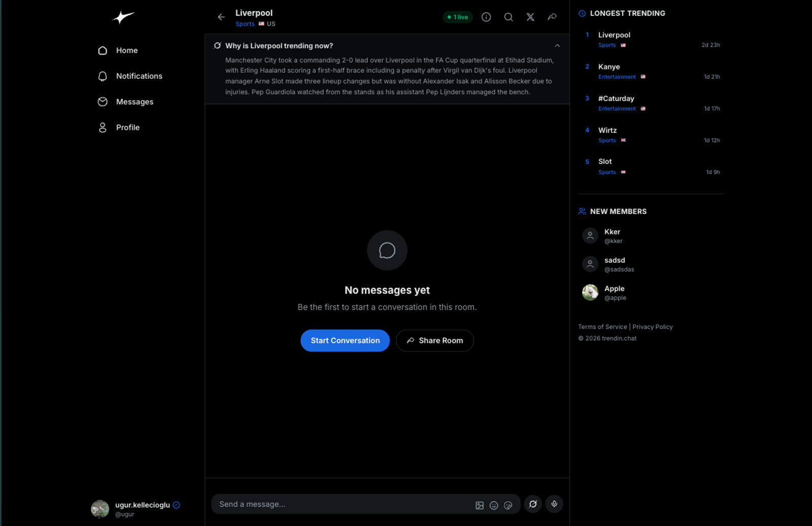
Task: Collapse the 'Why is Liverpool trending now?' panel
Action: pos(557,46)
